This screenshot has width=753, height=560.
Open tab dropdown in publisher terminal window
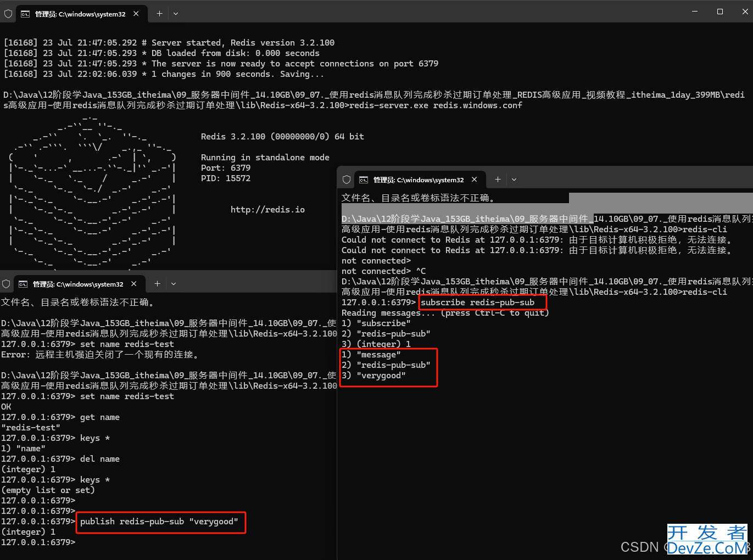pos(174,284)
